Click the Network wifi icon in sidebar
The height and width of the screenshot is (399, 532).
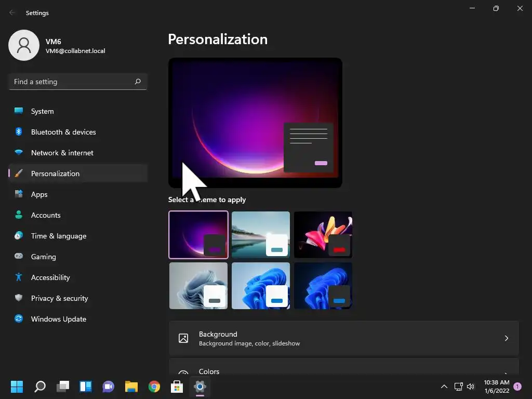[x=19, y=153]
